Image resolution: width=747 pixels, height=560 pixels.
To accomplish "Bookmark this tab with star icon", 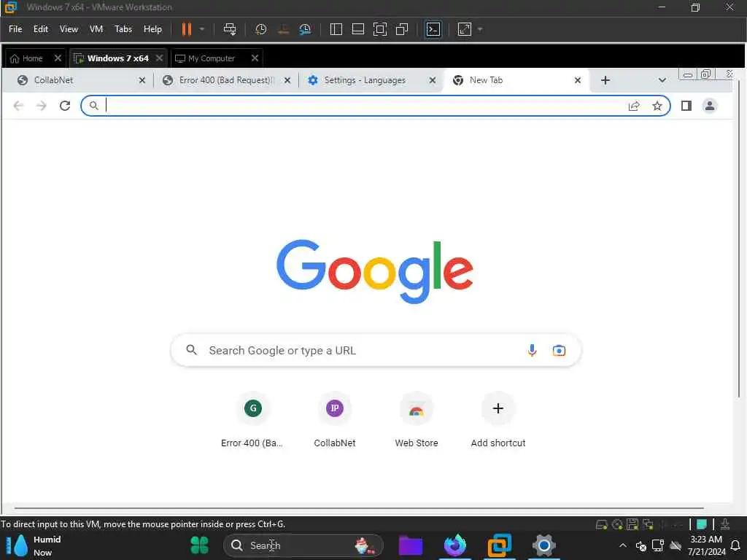I will pos(657,106).
